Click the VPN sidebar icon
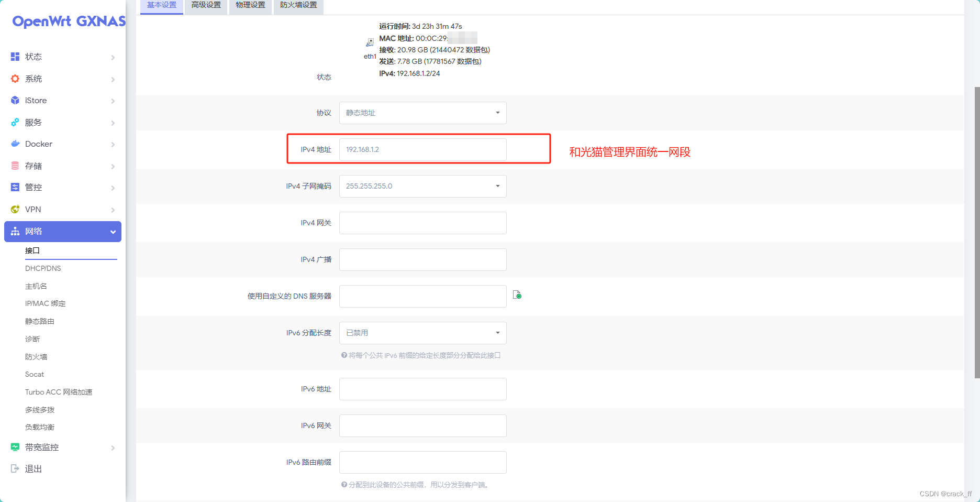The image size is (980, 502). [x=15, y=209]
